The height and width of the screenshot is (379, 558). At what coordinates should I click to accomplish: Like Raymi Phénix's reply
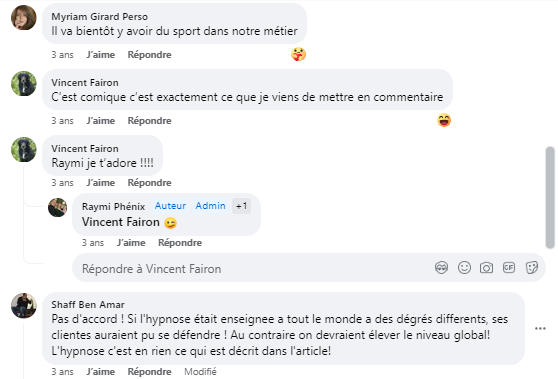[131, 243]
